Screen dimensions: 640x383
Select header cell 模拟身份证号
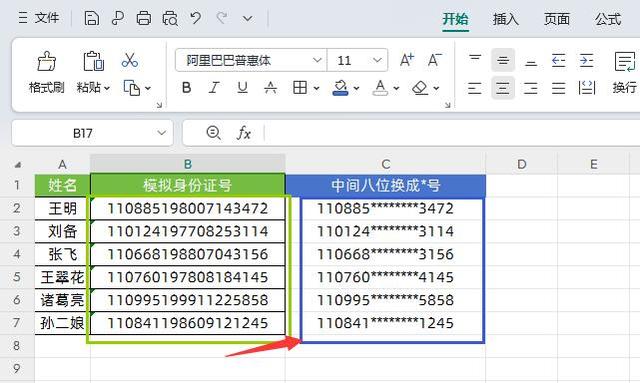point(187,185)
